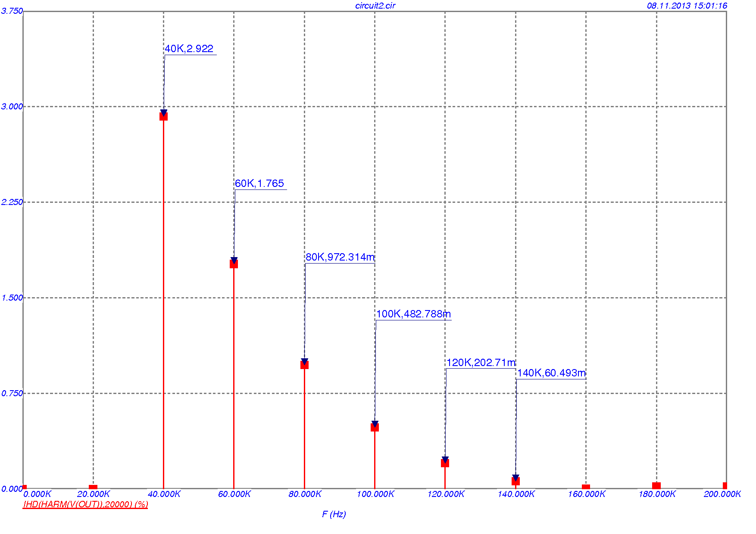Click the red marker at 180K on baseline
The width and height of the screenshot is (756, 534).
(x=656, y=486)
